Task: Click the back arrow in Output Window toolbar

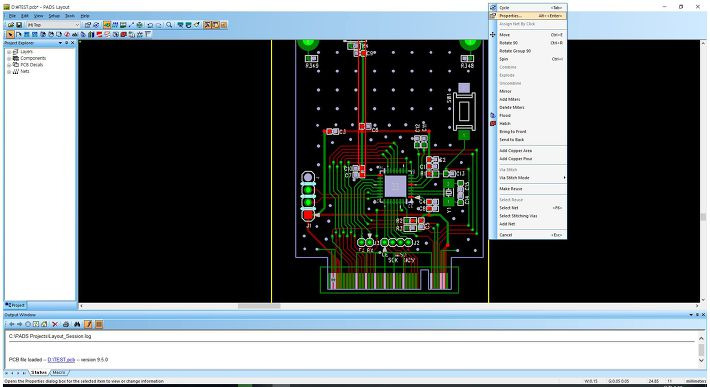Action: click(12, 324)
